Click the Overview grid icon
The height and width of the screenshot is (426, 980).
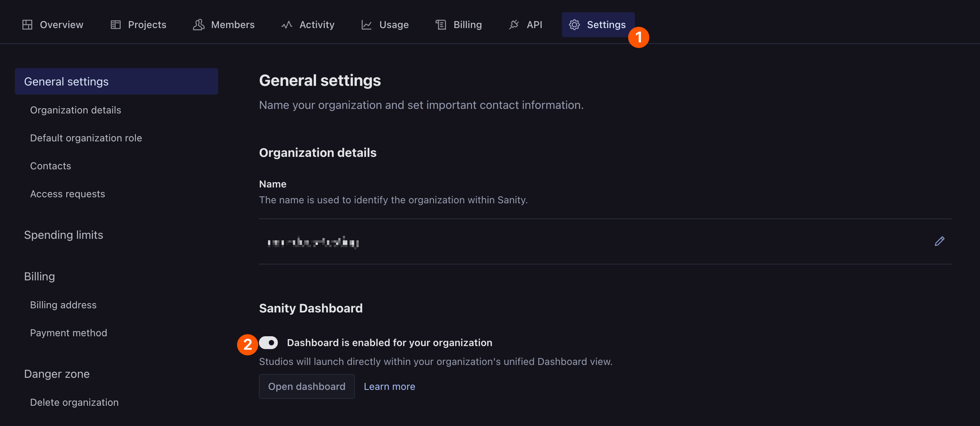[27, 25]
